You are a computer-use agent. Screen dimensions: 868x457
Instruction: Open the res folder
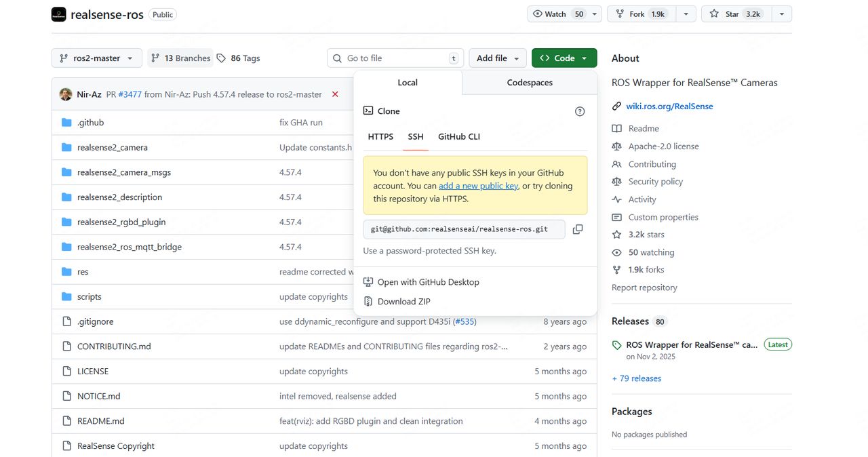[83, 272]
